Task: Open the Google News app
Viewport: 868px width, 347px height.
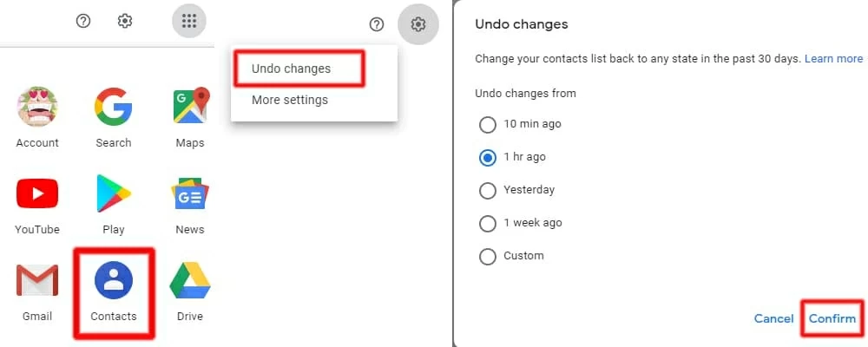Action: coord(190,194)
